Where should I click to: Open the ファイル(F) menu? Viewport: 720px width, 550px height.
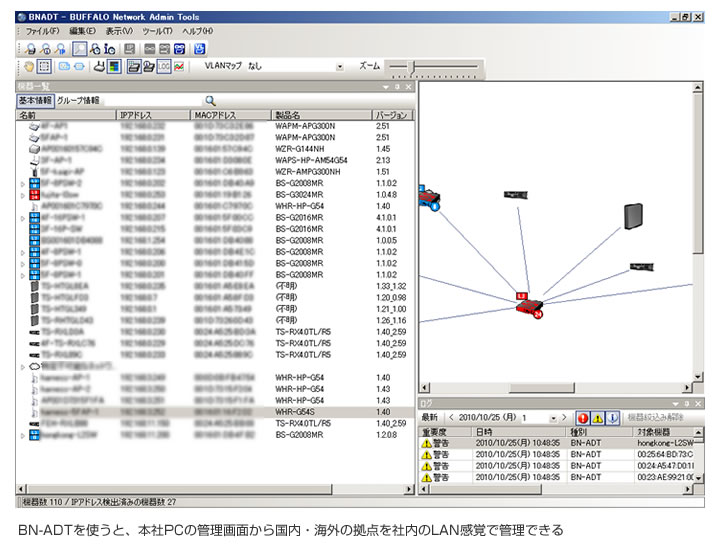tap(42, 31)
